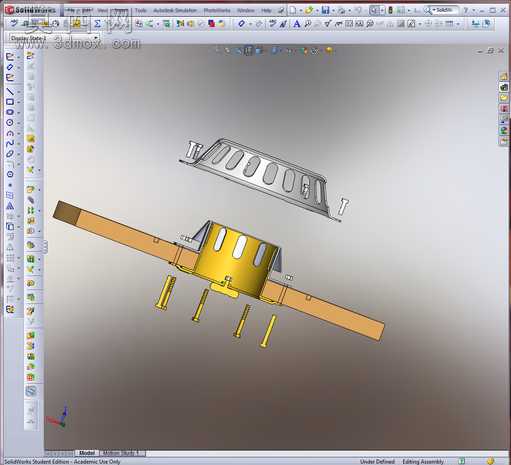Image resolution: width=511 pixels, height=465 pixels.
Task: Expand the dropdown arrow next to New icon
Action: (x=300, y=11)
